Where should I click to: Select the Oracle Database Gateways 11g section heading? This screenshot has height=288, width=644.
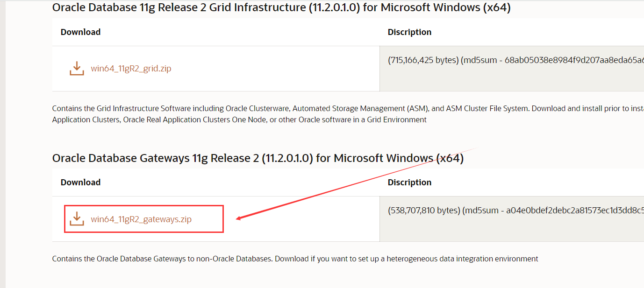coord(258,158)
